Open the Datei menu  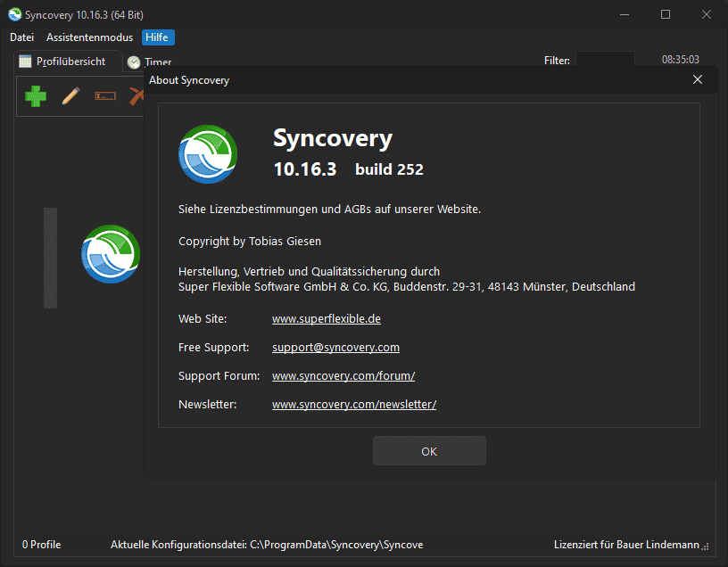coord(21,37)
